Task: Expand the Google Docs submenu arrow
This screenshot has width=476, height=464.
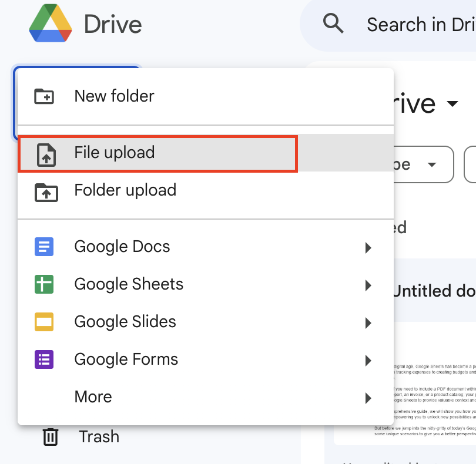Action: (x=368, y=248)
